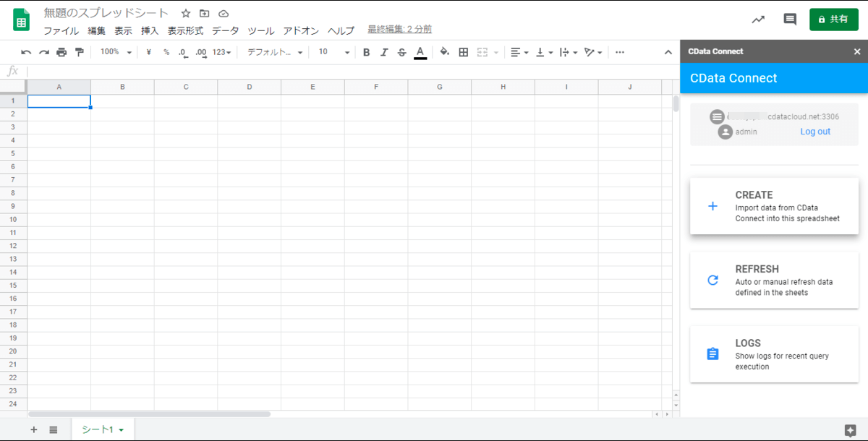Open the text color picker
The height and width of the screenshot is (441, 868).
pyautogui.click(x=420, y=53)
